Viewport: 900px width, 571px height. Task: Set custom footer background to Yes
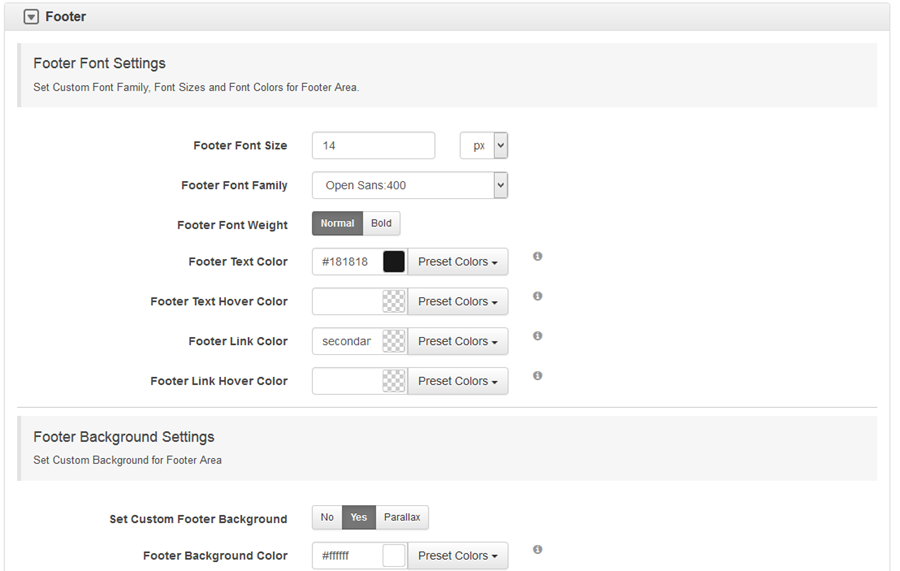click(x=359, y=517)
